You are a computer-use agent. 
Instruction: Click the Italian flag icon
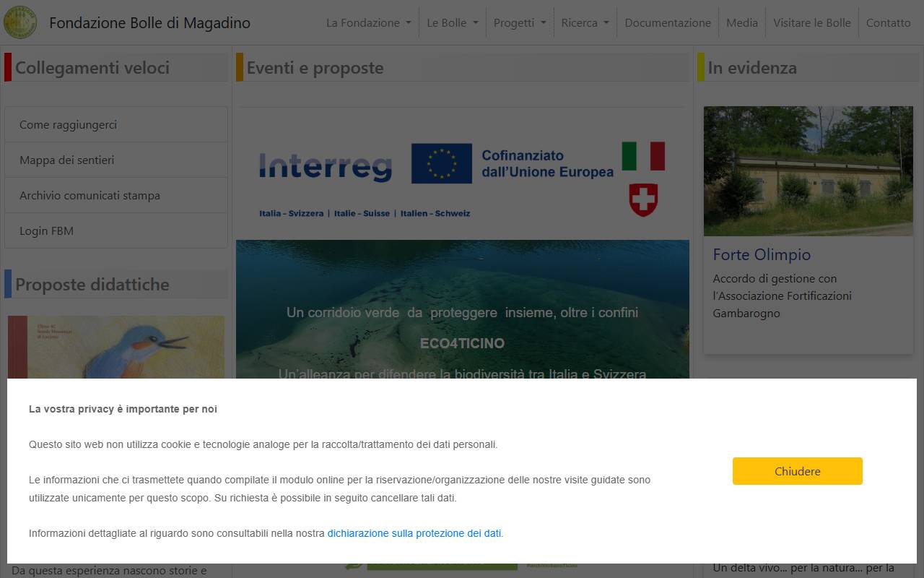click(x=643, y=156)
